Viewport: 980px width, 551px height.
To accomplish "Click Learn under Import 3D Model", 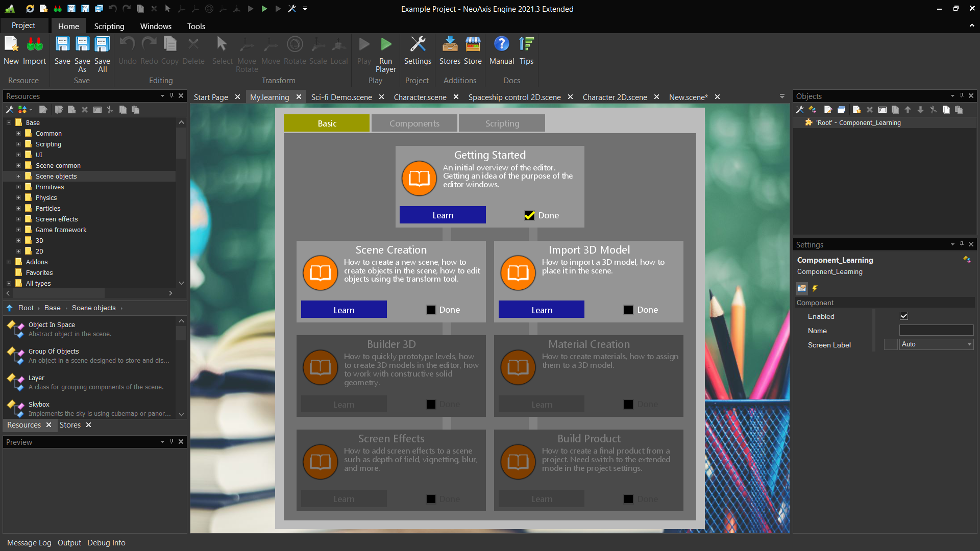I will click(x=541, y=310).
